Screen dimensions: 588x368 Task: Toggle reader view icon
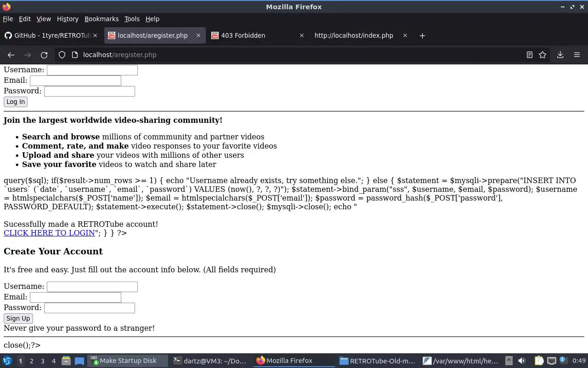pyautogui.click(x=530, y=55)
